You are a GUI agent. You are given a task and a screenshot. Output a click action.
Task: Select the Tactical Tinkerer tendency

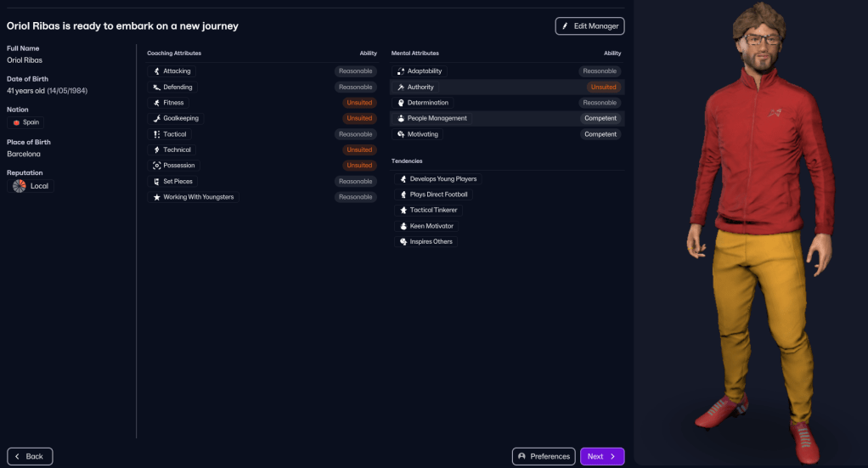(x=429, y=210)
